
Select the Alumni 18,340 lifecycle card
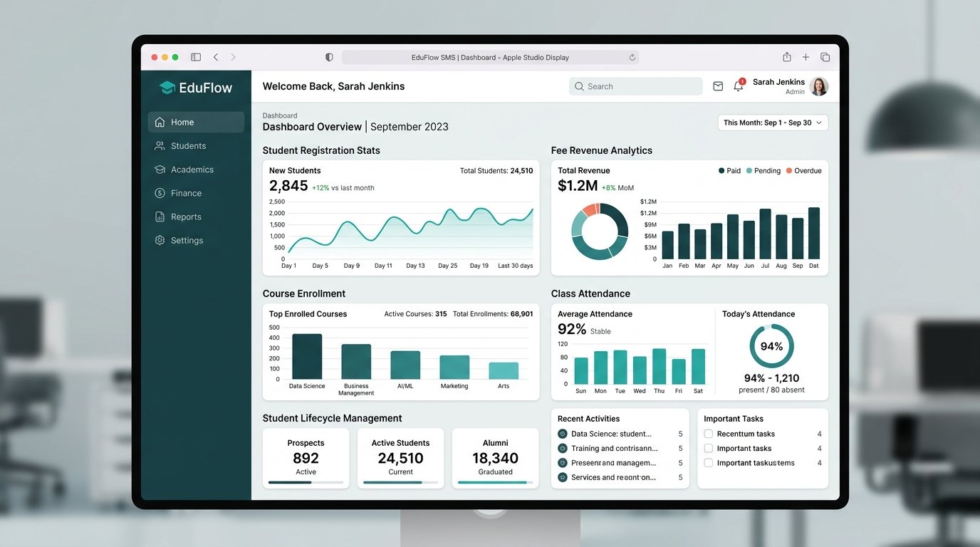click(495, 458)
